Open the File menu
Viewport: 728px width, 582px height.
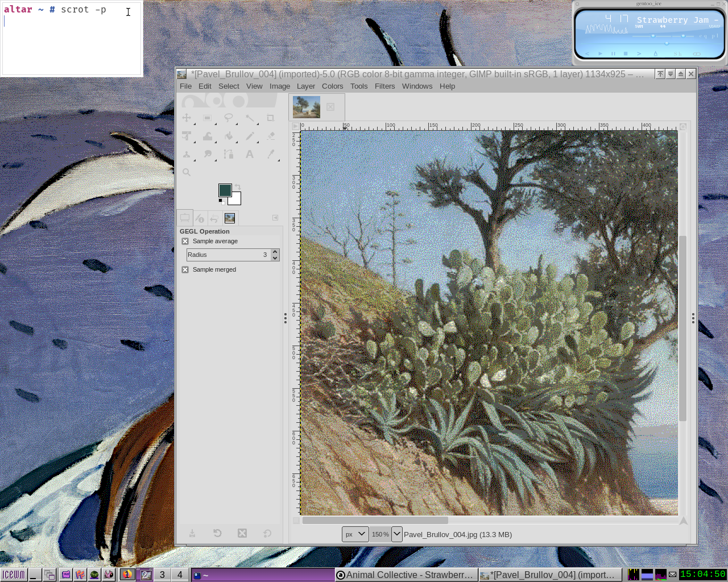pos(186,86)
